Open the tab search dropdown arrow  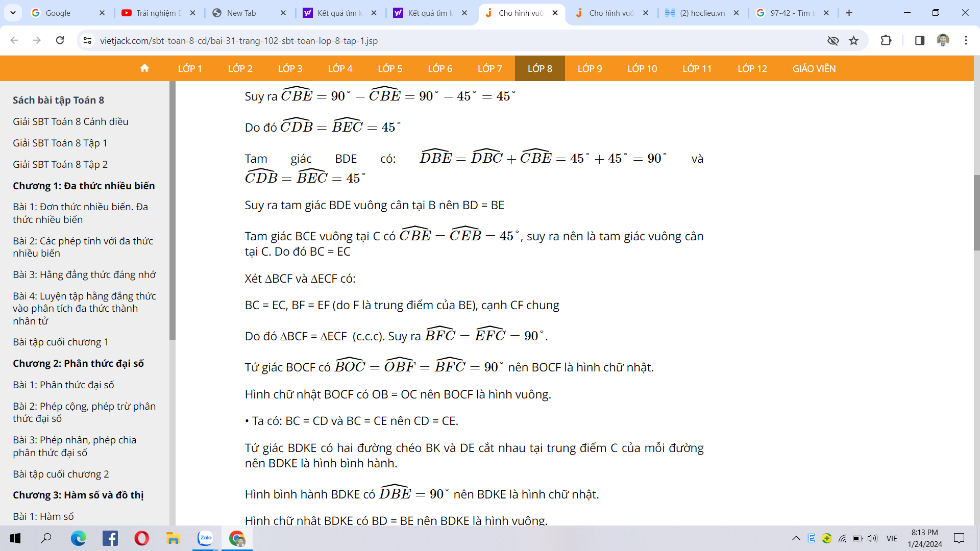[13, 13]
